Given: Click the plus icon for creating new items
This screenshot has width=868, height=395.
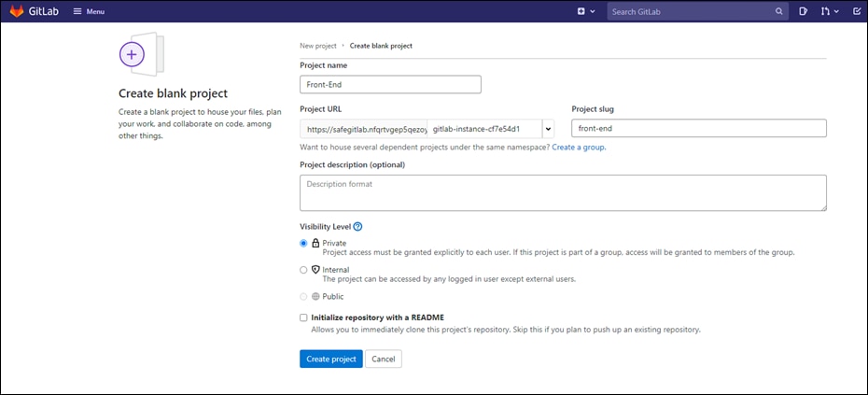Looking at the screenshot, I should (x=581, y=12).
